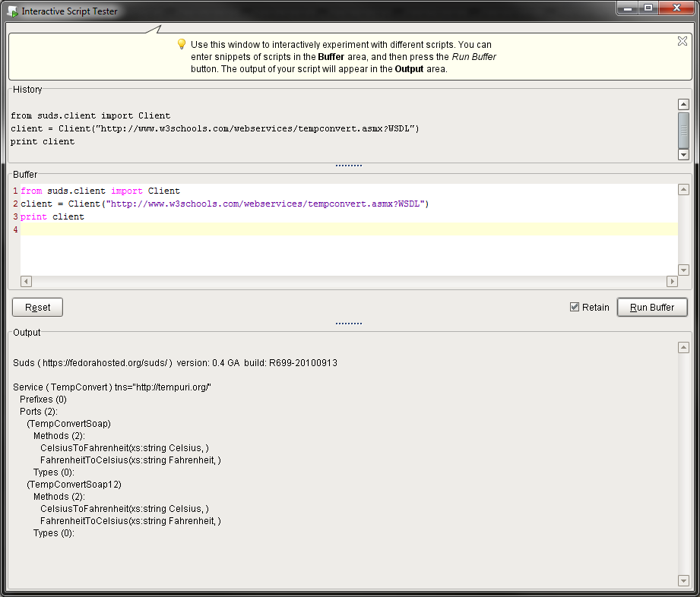Click History line with Client URL
The image size is (700, 597).
(x=215, y=128)
